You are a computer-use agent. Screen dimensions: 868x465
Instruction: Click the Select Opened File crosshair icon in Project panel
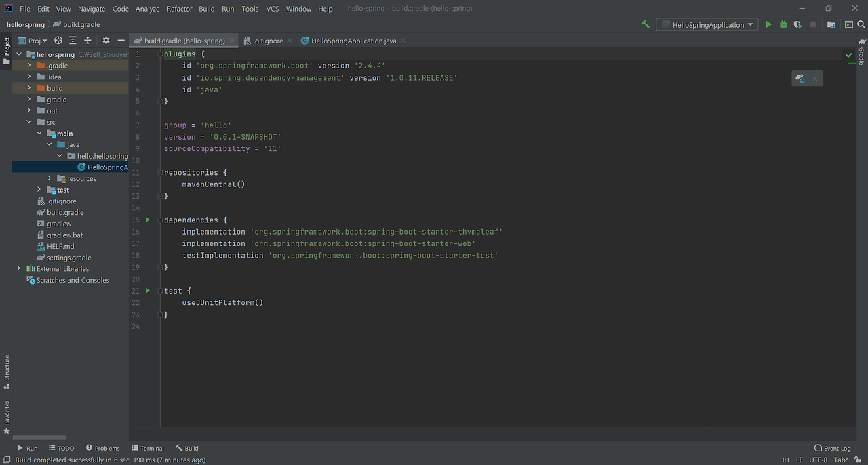click(58, 41)
